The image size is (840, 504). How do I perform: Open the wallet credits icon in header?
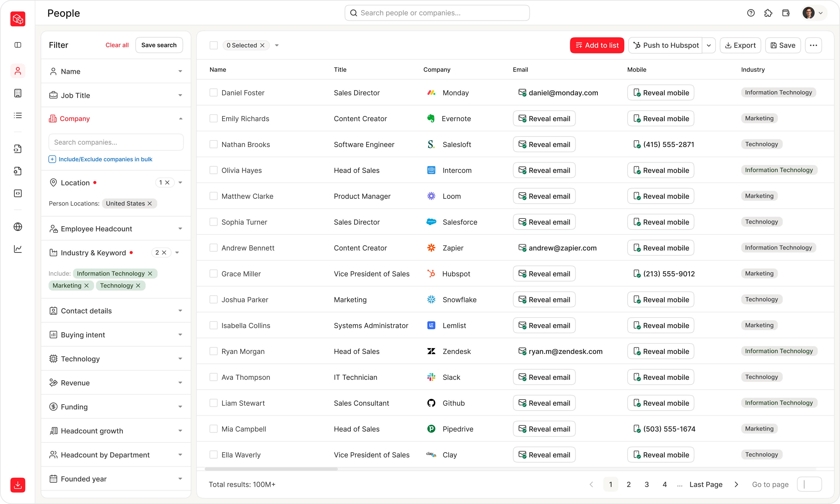tap(786, 13)
